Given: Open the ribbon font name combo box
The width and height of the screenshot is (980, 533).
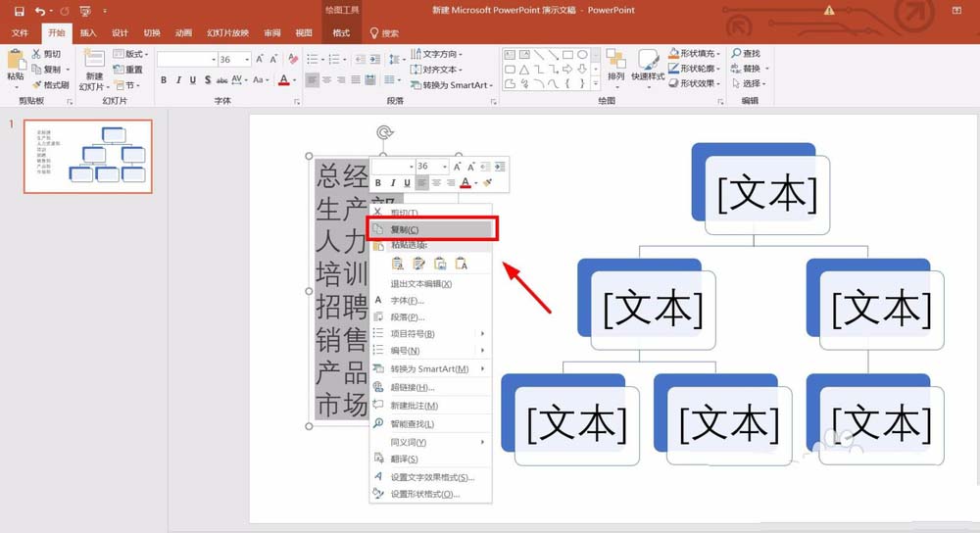Looking at the screenshot, I should pyautogui.click(x=187, y=60).
